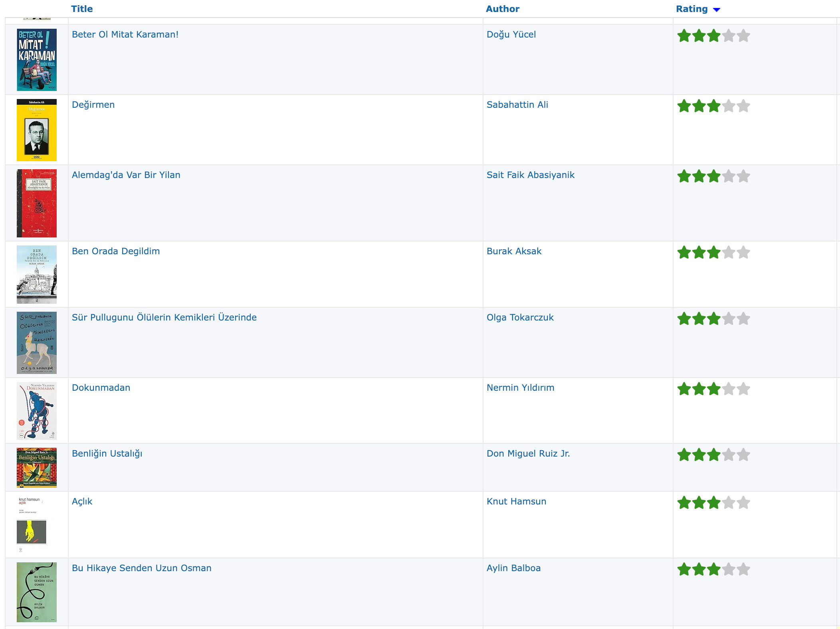Click the fourth star for Bu Hikaye Senden Uzun Osman
Image resolution: width=840 pixels, height=629 pixels.
coord(728,570)
